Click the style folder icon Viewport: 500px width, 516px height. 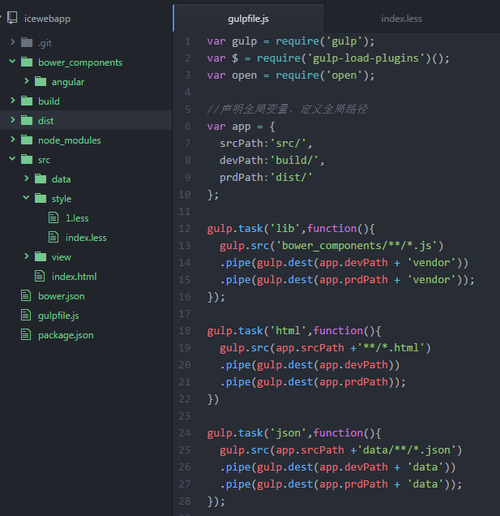point(40,198)
